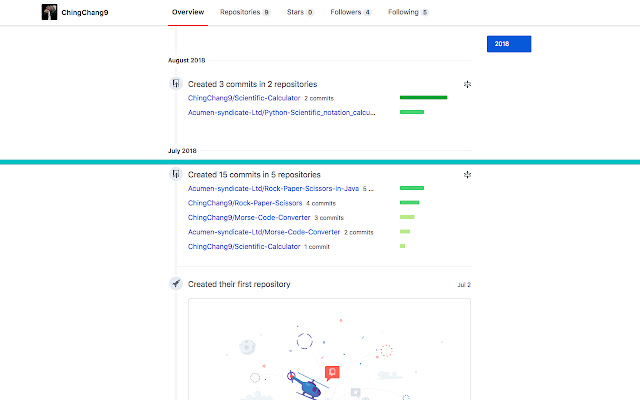
Task: Collapse the July 2018 commits section
Action: click(467, 174)
